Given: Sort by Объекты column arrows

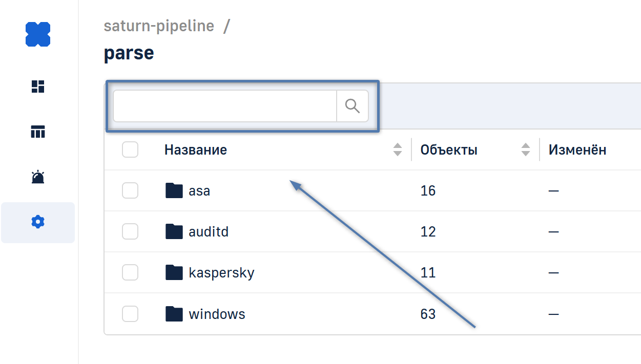Looking at the screenshot, I should (x=526, y=149).
